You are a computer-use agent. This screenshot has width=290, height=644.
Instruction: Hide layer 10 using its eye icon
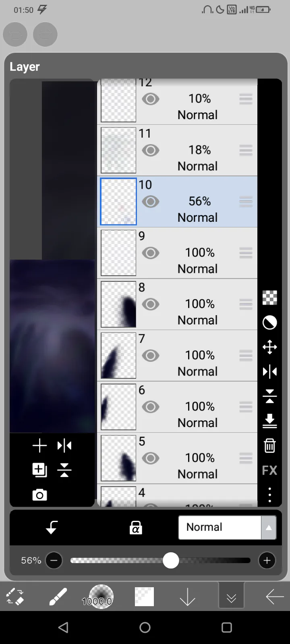(x=151, y=202)
